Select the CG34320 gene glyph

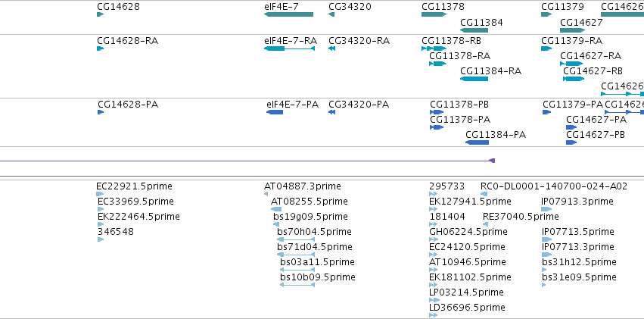click(x=331, y=14)
